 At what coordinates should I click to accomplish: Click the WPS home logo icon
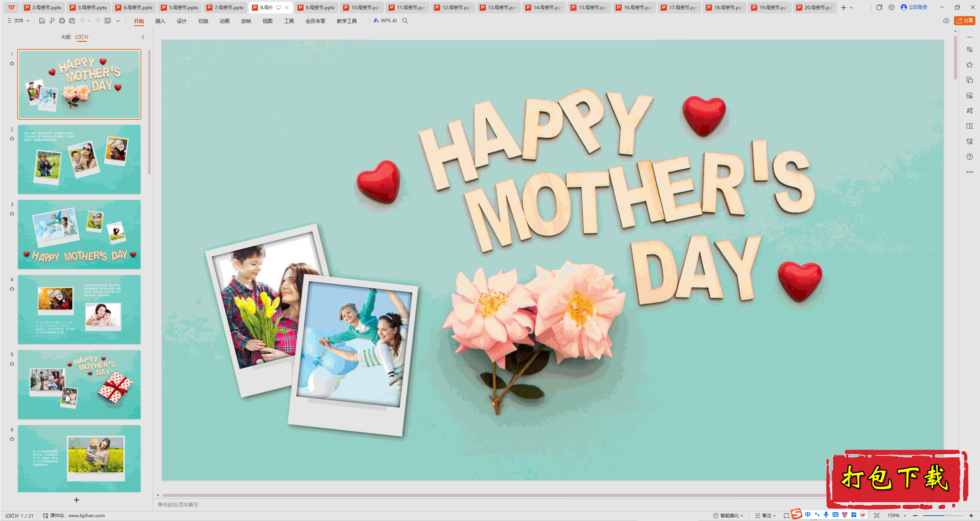(11, 7)
